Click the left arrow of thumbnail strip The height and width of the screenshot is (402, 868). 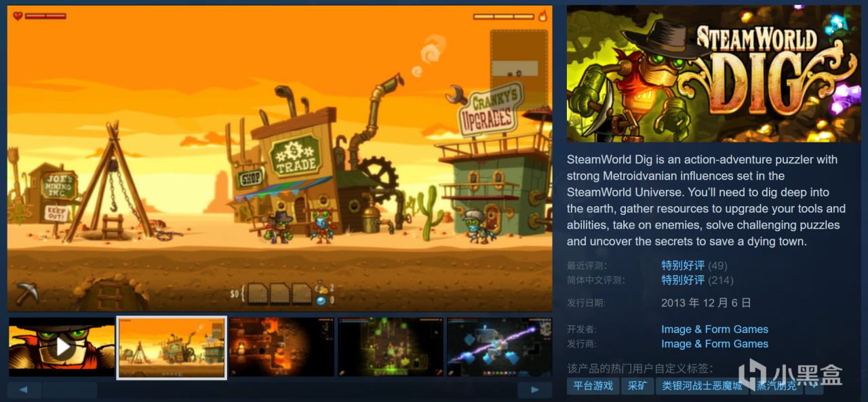pyautogui.click(x=24, y=390)
